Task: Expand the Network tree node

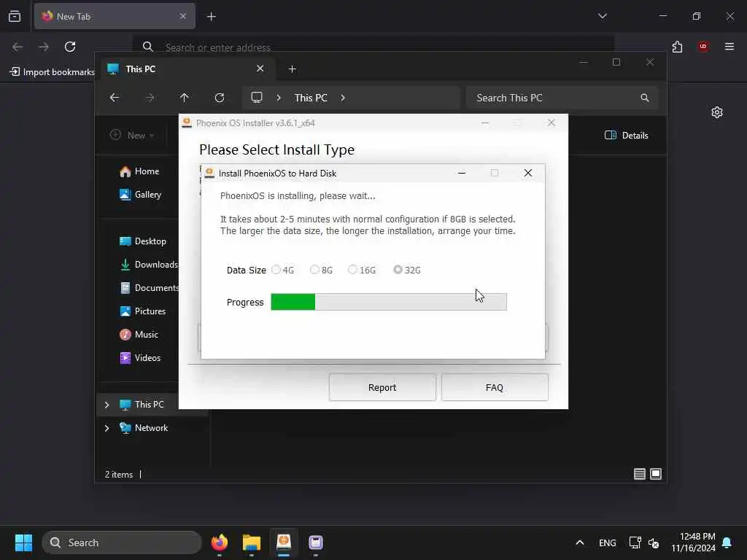Action: pos(107,428)
